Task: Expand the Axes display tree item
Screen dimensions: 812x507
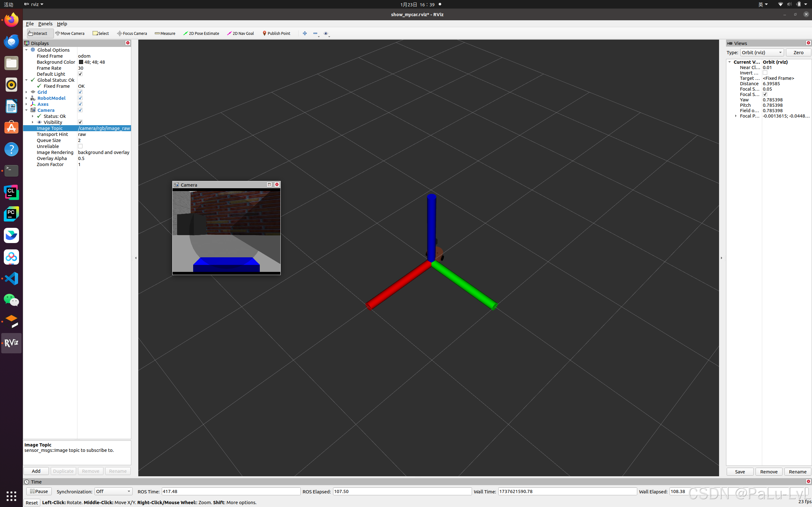Action: 27,104
